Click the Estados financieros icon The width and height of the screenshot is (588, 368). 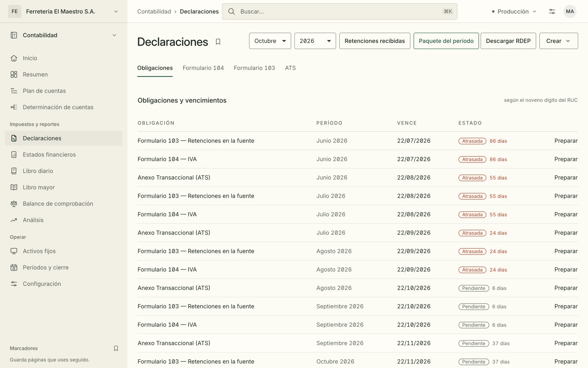click(14, 155)
